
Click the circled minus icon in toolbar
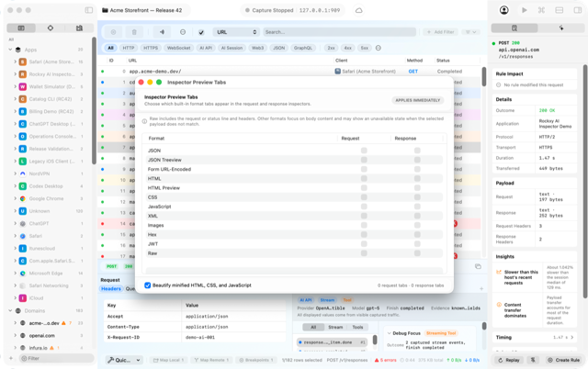(183, 32)
